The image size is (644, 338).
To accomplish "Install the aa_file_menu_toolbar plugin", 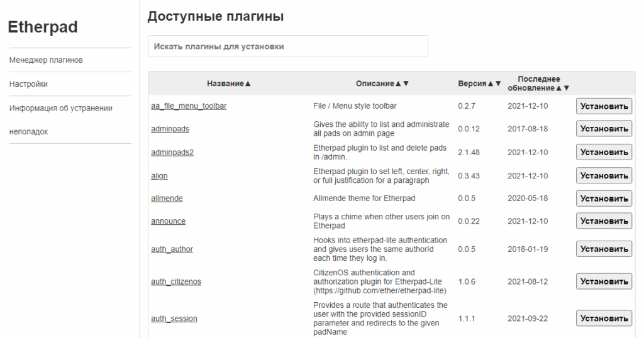I will click(604, 106).
